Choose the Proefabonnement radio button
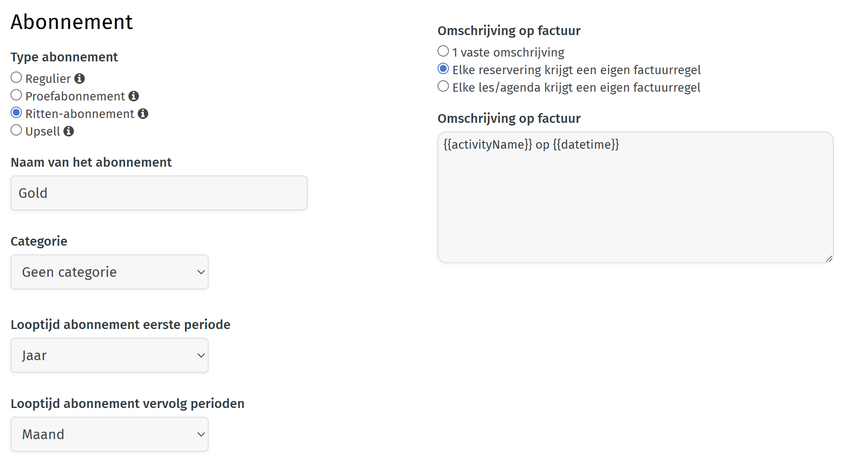 coord(16,95)
